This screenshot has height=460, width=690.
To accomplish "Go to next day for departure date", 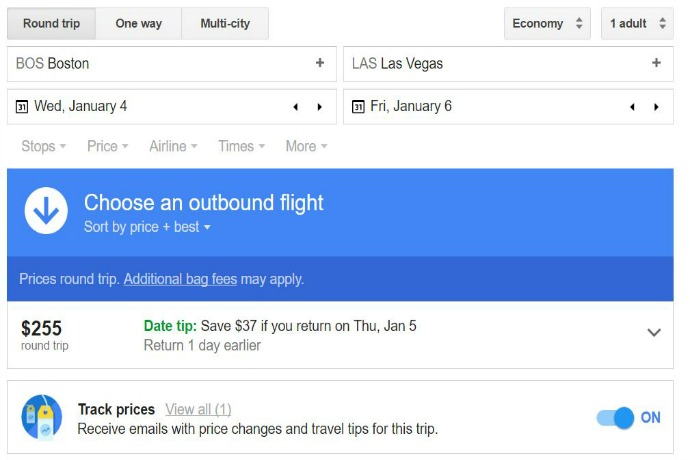I will pos(319,107).
